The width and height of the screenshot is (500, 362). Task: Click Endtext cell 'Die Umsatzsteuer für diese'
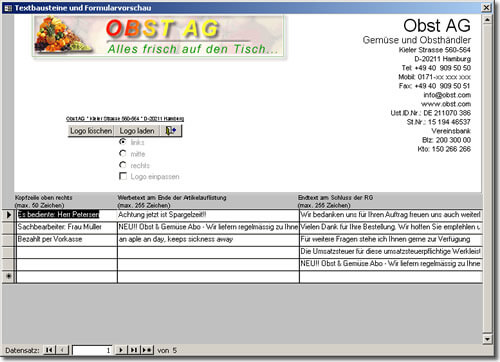(391, 251)
